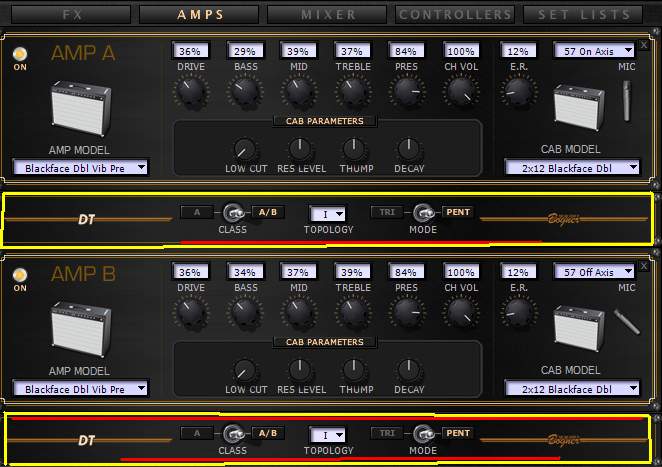This screenshot has width=662, height=467.
Task: Toggle the Amp B ON light
Action: coord(20,275)
